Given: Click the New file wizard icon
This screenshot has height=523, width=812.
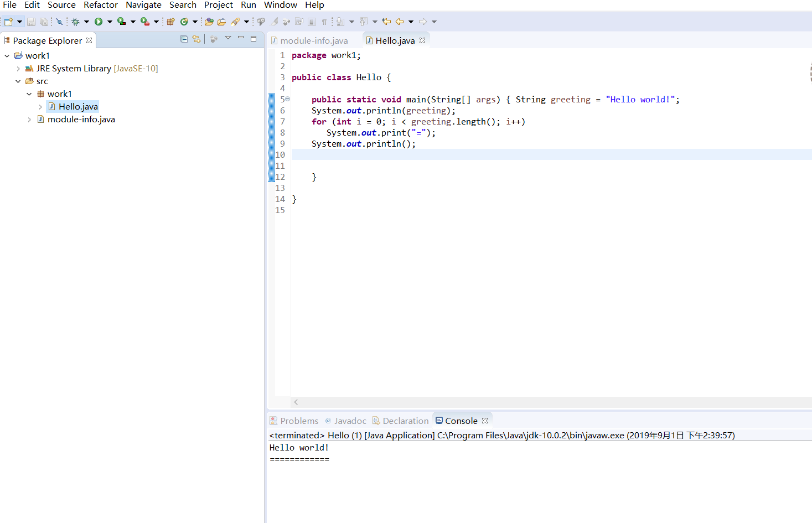Looking at the screenshot, I should pyautogui.click(x=8, y=22).
